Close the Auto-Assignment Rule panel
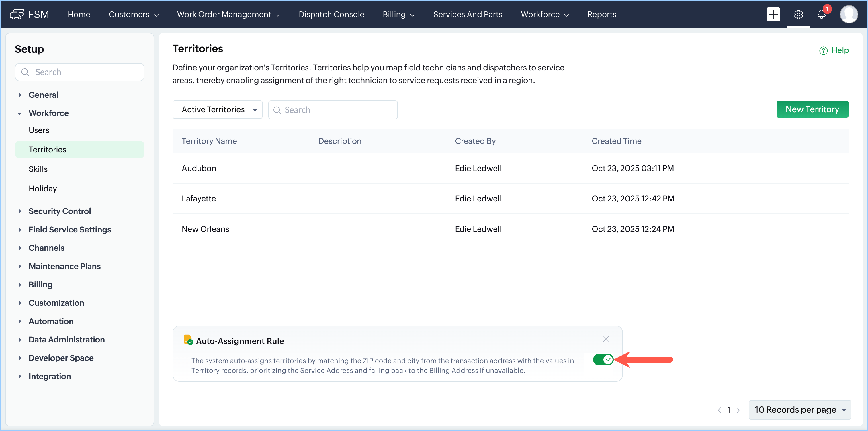The height and width of the screenshot is (431, 868). tap(606, 339)
